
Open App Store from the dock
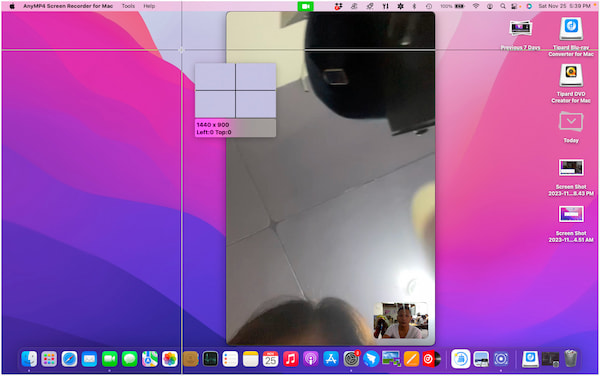(331, 359)
